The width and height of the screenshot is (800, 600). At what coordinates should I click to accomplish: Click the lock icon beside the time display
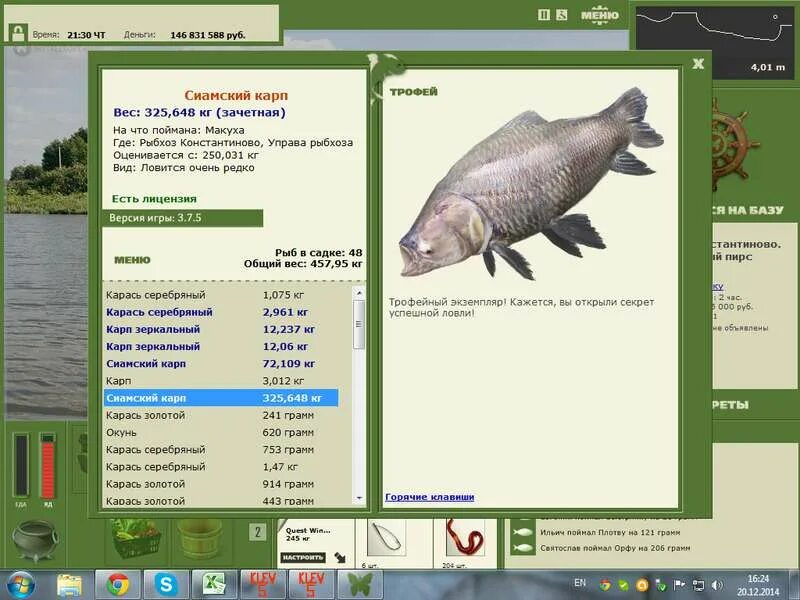(x=18, y=34)
